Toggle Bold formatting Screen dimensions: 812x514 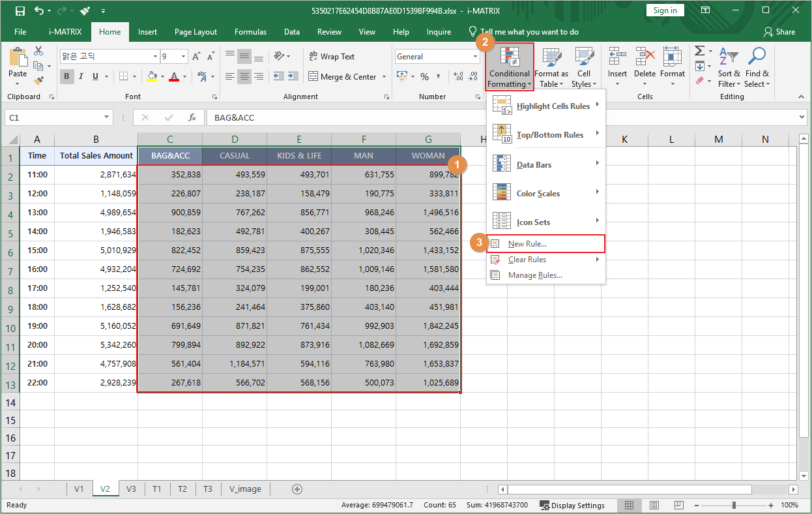coord(66,76)
